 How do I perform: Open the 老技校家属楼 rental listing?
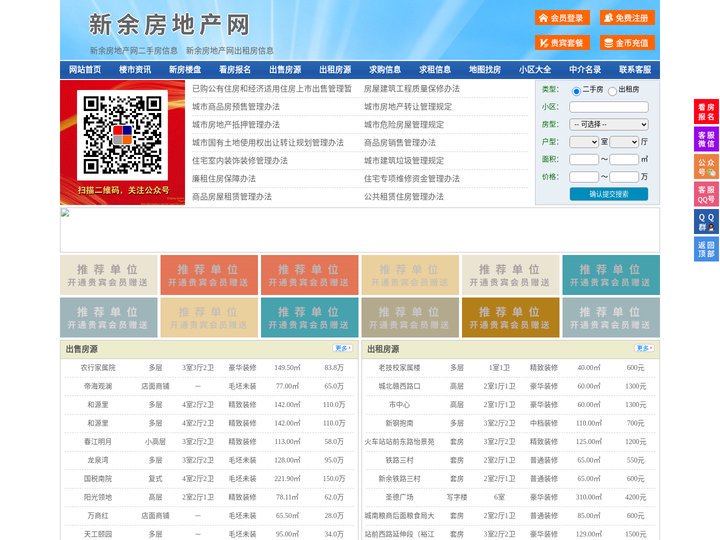click(399, 368)
